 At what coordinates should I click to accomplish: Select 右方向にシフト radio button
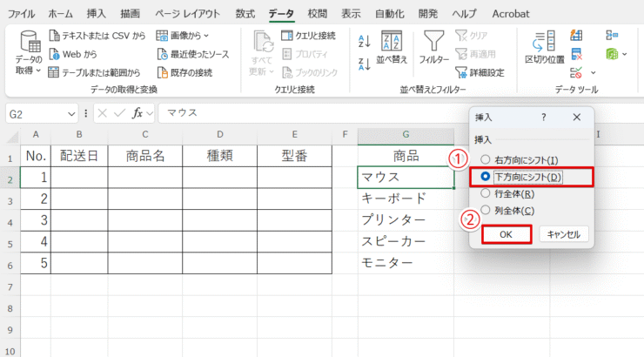(x=485, y=159)
